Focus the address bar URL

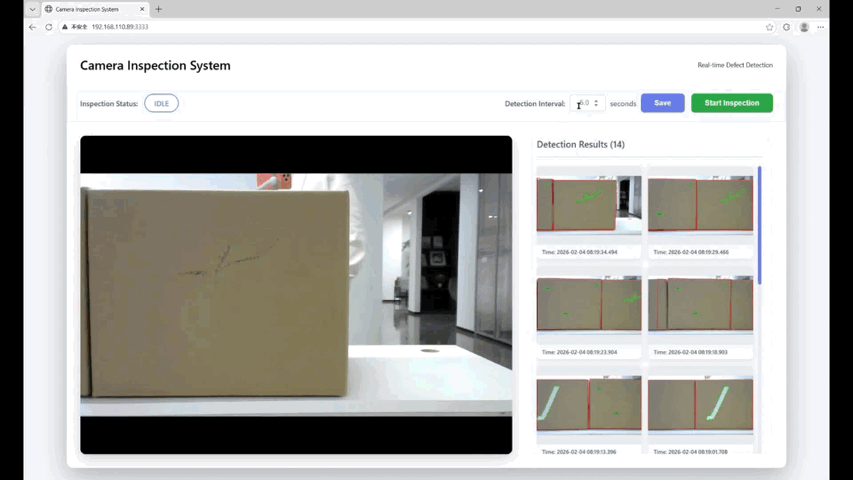(x=120, y=27)
